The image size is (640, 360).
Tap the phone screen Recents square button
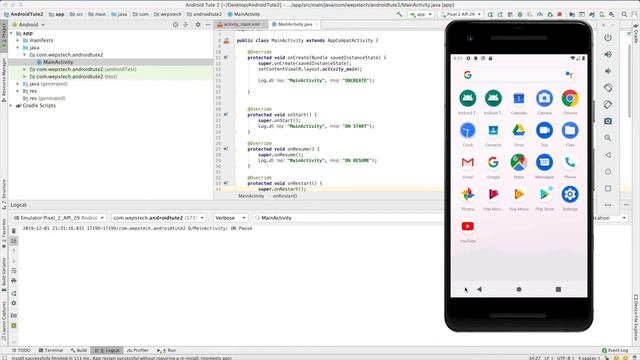(x=558, y=289)
